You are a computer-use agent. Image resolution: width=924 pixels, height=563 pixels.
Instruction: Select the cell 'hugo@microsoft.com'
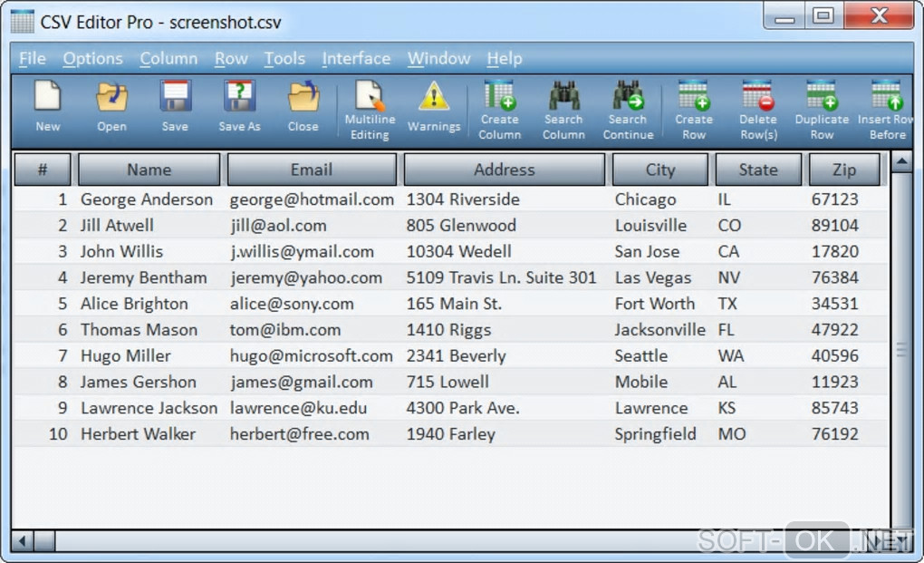coord(311,355)
